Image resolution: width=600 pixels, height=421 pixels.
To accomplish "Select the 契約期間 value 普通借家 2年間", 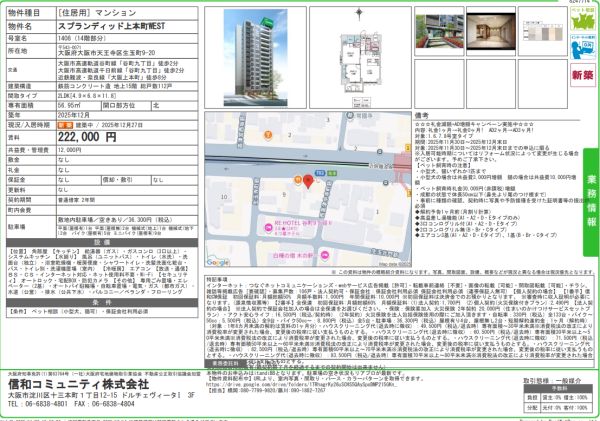I will [x=77, y=200].
